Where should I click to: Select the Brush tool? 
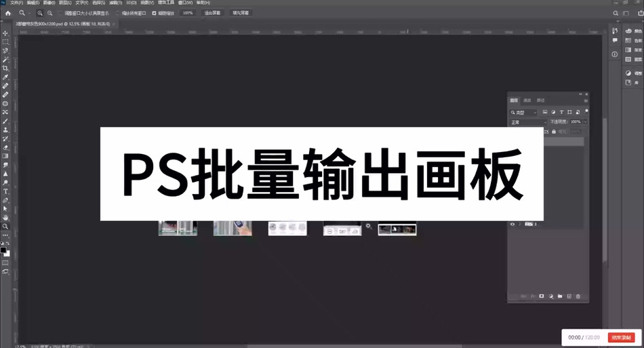point(5,121)
